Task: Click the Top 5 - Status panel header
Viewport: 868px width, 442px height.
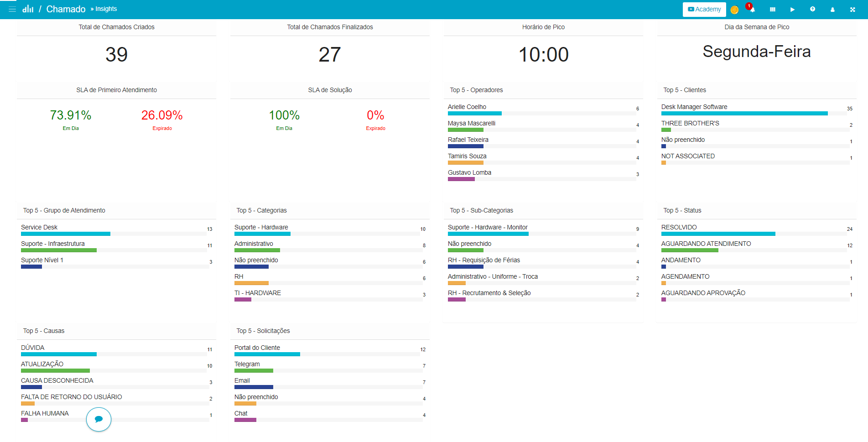Action: (757, 210)
